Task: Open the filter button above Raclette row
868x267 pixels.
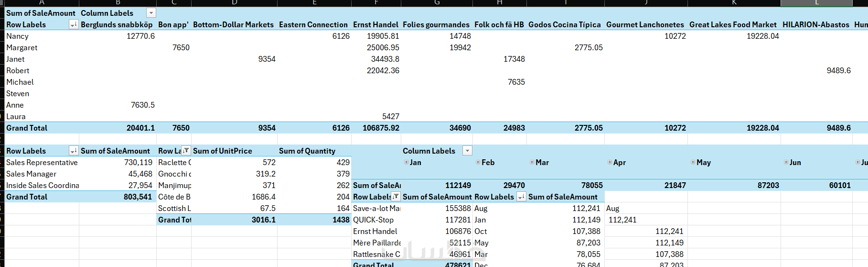Action: (186, 150)
